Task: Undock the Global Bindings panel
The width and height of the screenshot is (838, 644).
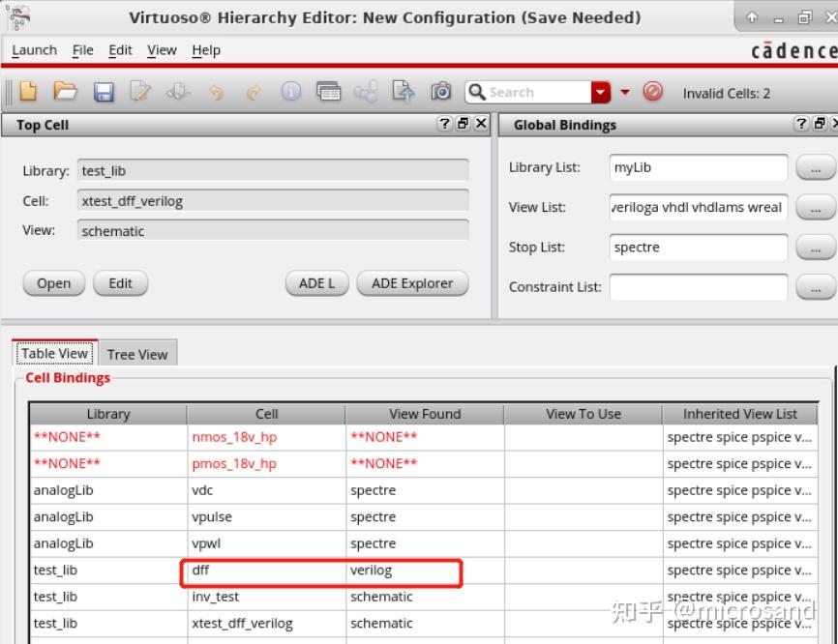Action: coord(820,124)
